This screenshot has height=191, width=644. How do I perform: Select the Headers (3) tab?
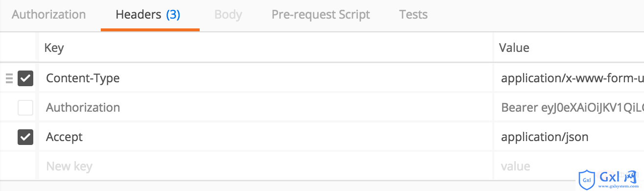click(148, 15)
